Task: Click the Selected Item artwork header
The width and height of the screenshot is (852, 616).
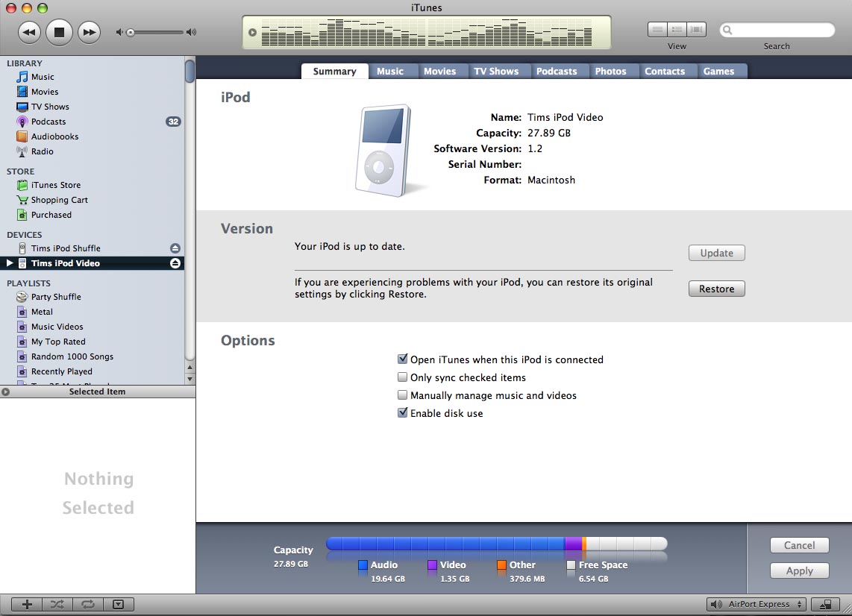Action: click(97, 392)
